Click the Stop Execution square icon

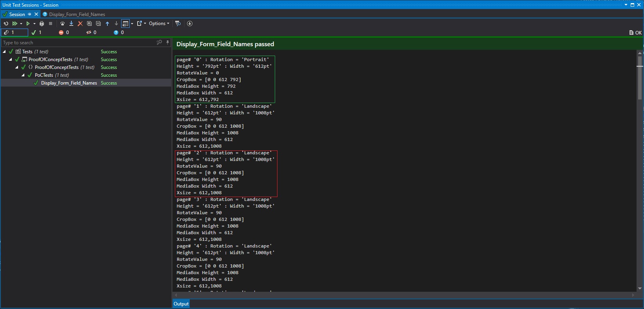(x=50, y=23)
